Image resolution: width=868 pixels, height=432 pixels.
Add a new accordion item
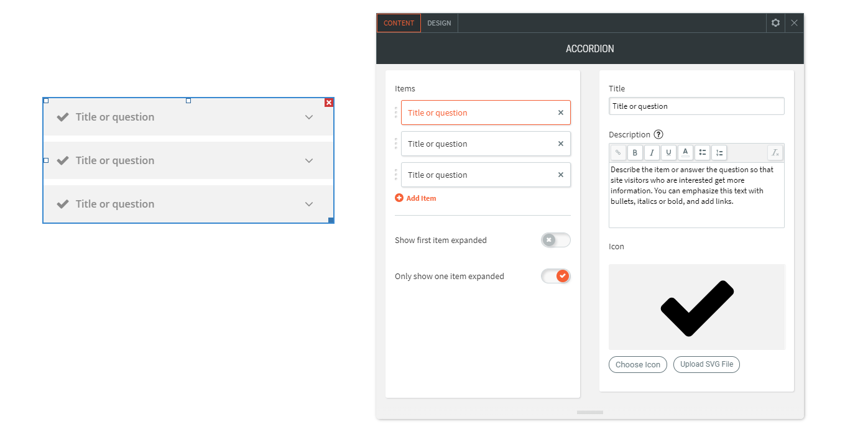point(415,198)
